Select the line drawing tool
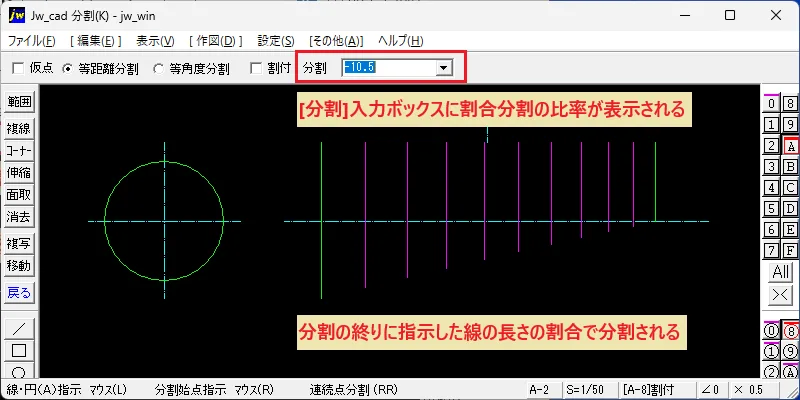 [x=19, y=329]
